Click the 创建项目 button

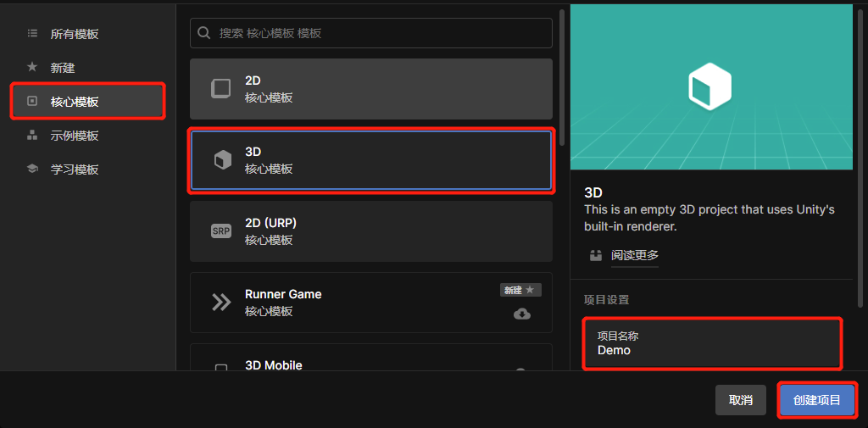pos(817,400)
